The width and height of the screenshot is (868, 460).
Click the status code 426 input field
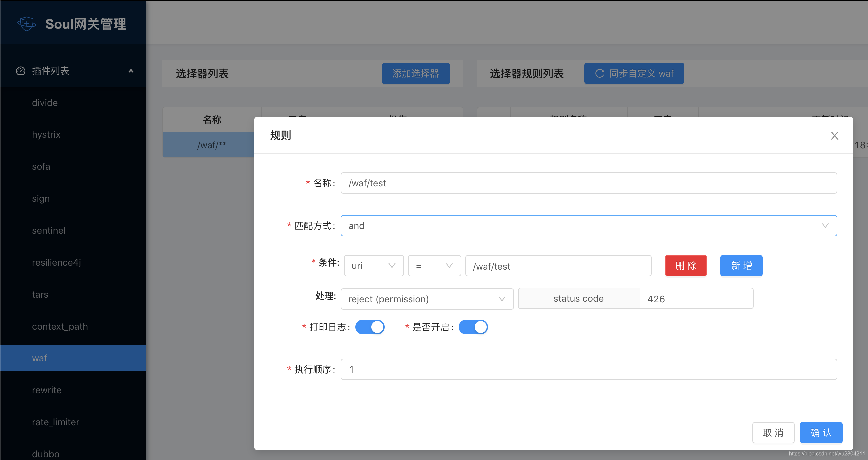[x=696, y=299]
